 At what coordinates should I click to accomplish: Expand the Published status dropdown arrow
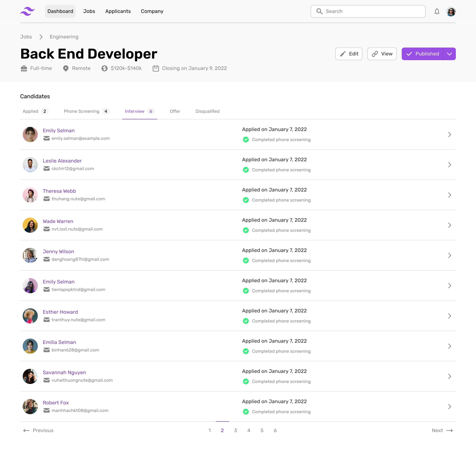449,54
